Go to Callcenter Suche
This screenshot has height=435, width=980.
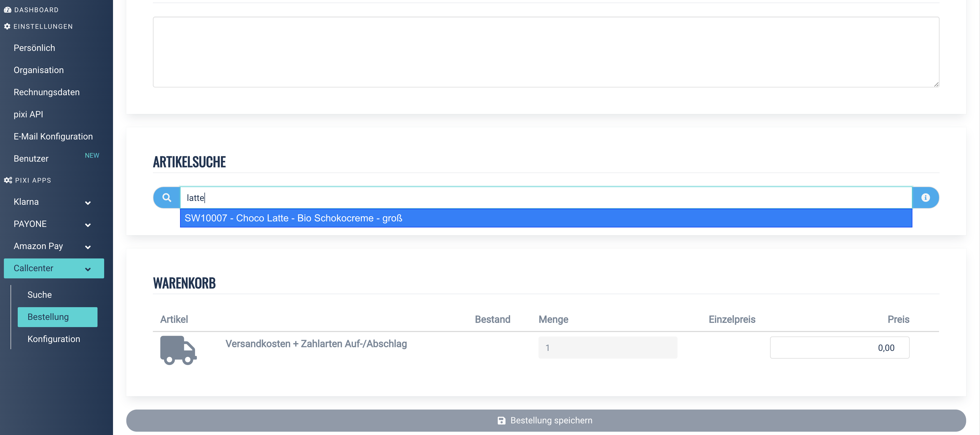(x=40, y=295)
